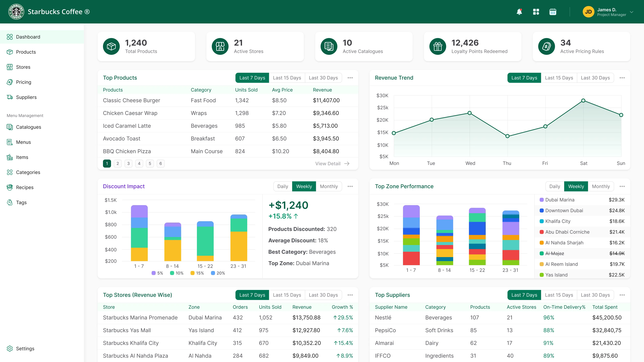
Task: Go to page 6 of Top Products
Action: [x=160, y=164]
